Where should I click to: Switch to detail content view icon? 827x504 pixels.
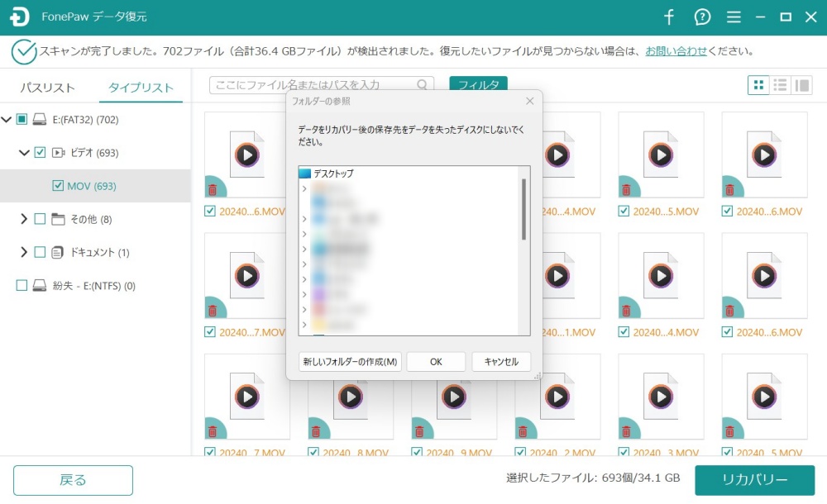click(801, 85)
